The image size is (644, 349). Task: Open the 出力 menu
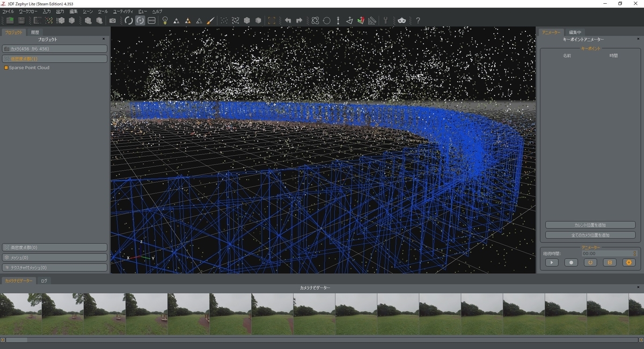[60, 11]
